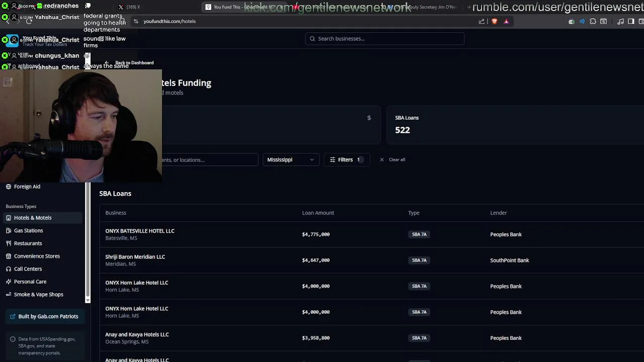Click the streamer webcam overlay
Screen dimensions: 644x362
click(x=81, y=126)
